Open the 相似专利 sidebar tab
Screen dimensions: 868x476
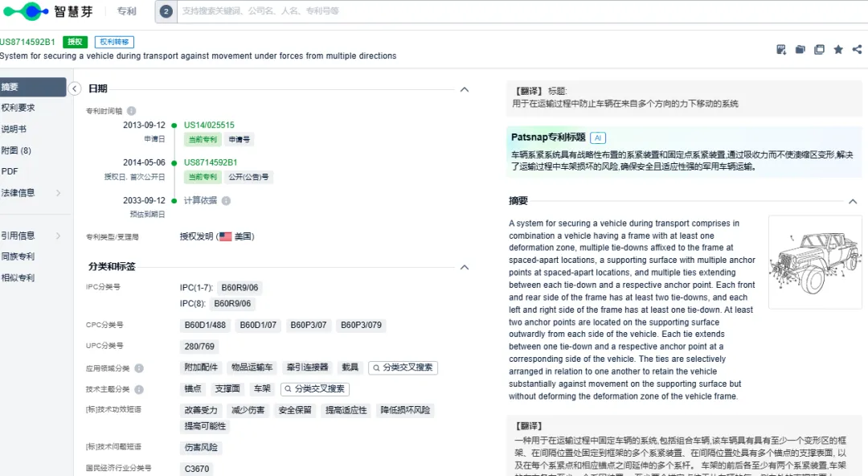click(18, 277)
